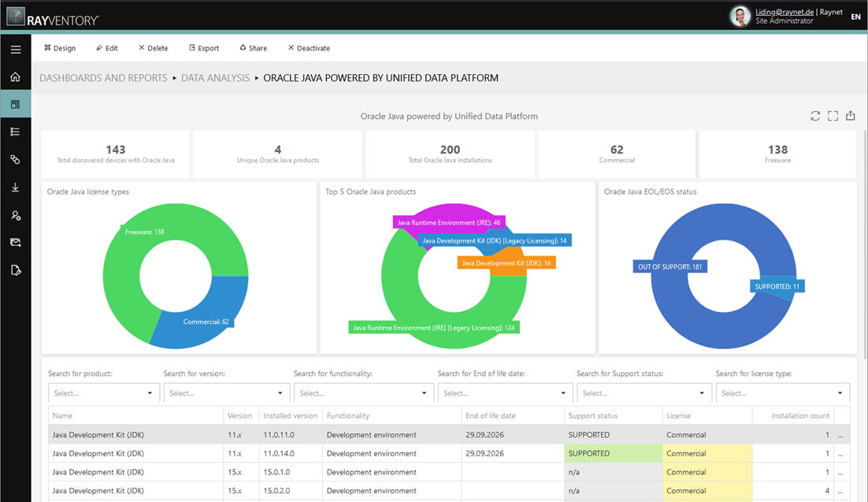
Task: Expand the Search for Support status dropdown
Action: 644,393
